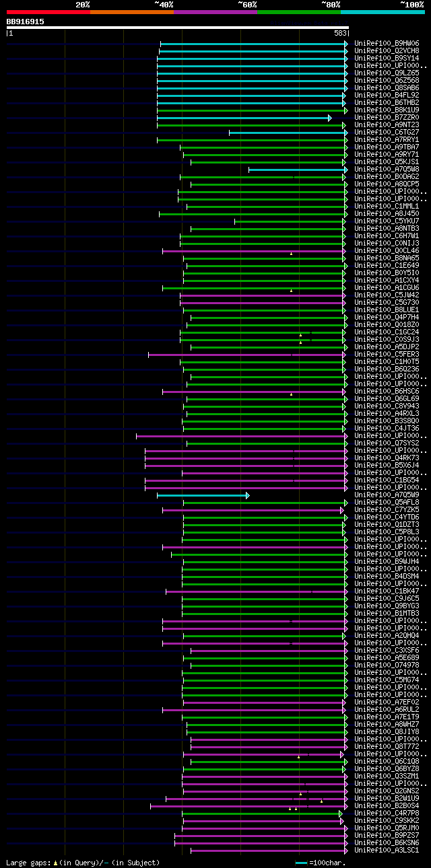This screenshot has height=868, width=431.
Task: Select the UniRef100_A6RUL2 label
Action: 386,709
